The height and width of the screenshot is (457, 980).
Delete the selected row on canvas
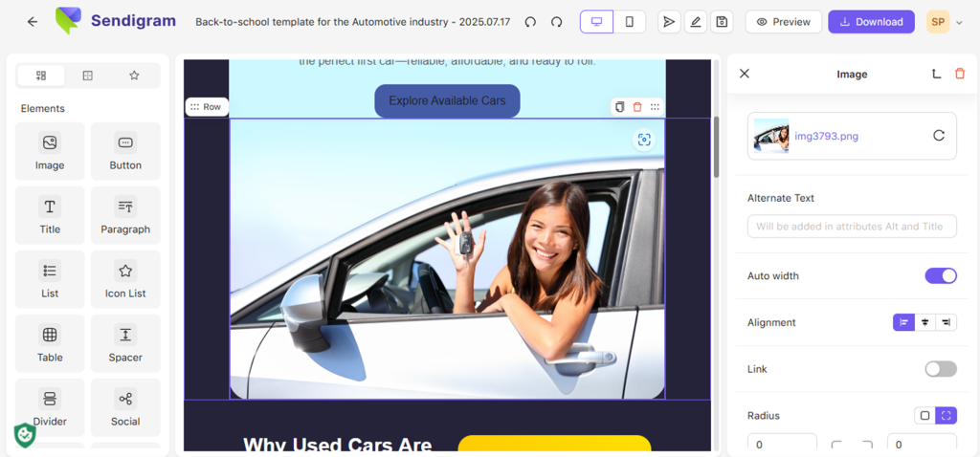tap(636, 107)
